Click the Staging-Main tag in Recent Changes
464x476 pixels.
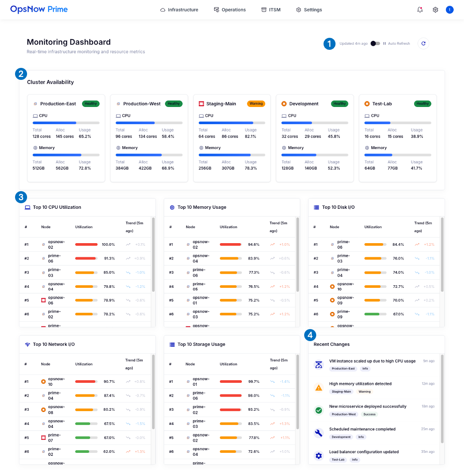[x=341, y=392]
